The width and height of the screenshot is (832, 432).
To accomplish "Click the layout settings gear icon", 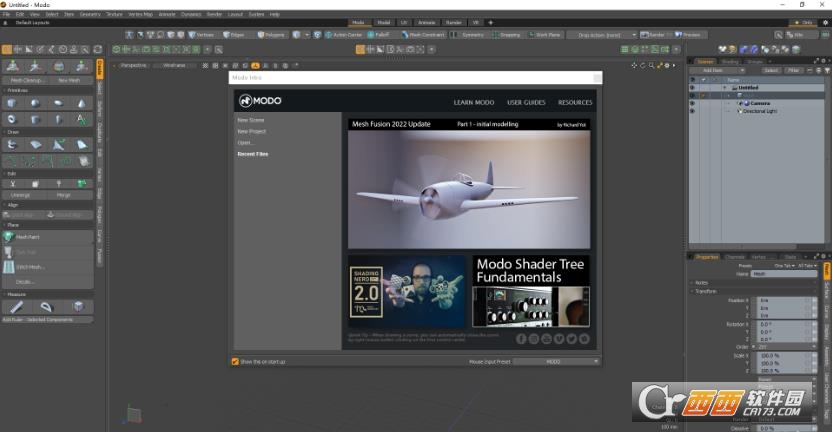I will [826, 23].
